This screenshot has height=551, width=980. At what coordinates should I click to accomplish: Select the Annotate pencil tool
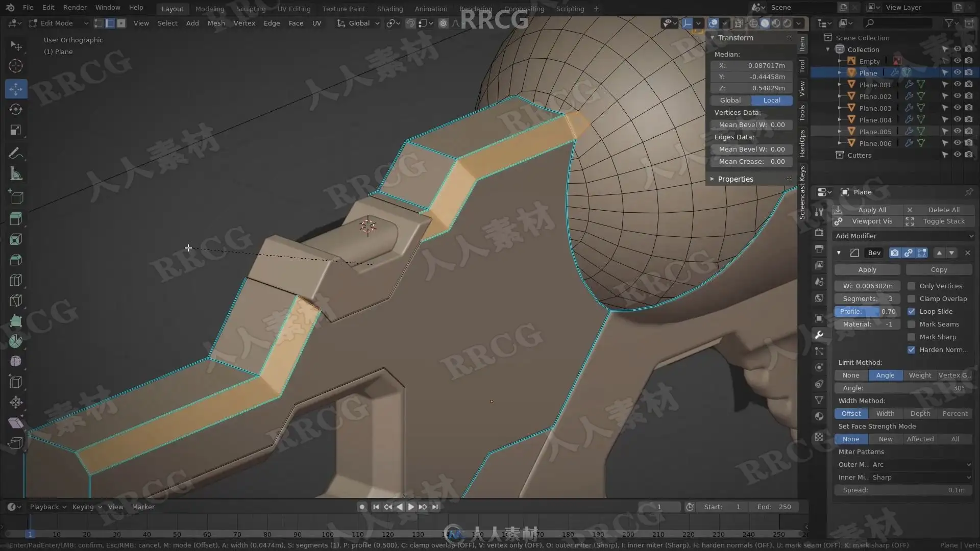coord(16,153)
